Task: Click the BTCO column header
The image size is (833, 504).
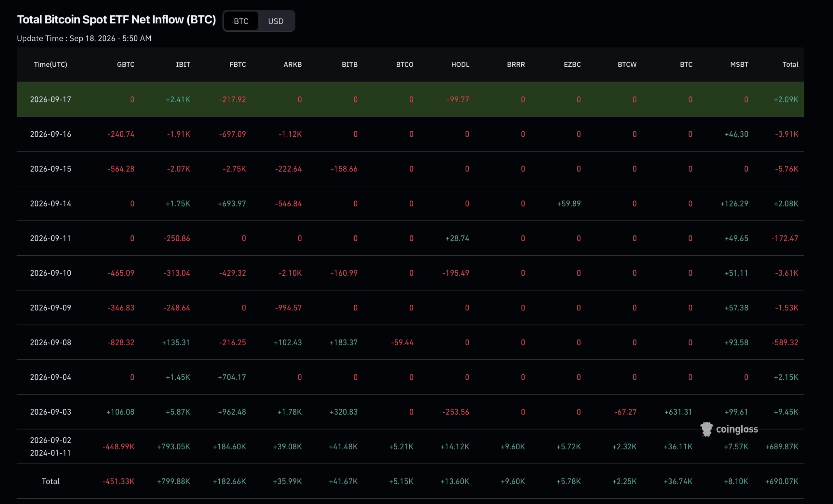Action: [405, 64]
